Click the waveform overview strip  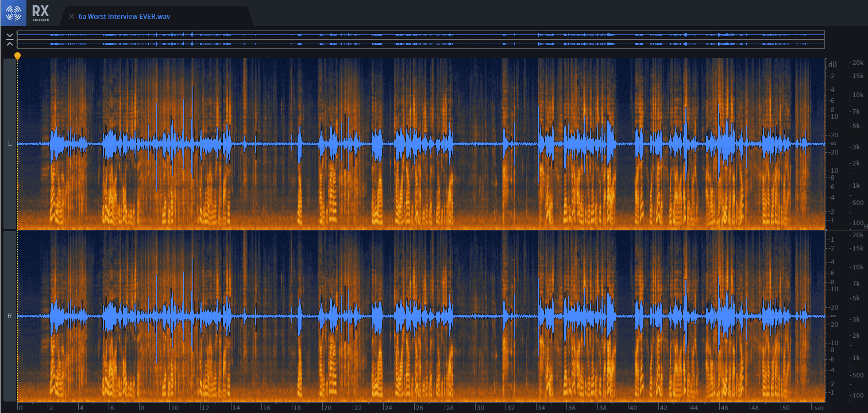coord(421,40)
